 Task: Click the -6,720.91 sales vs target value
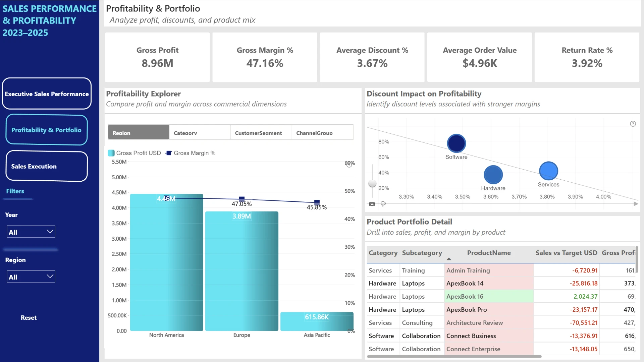coord(585,270)
